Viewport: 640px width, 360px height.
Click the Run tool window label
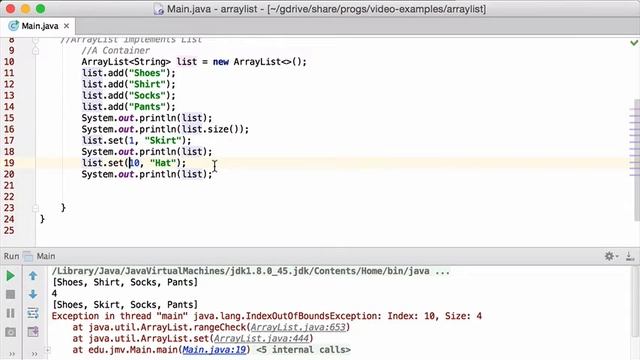coord(11,256)
